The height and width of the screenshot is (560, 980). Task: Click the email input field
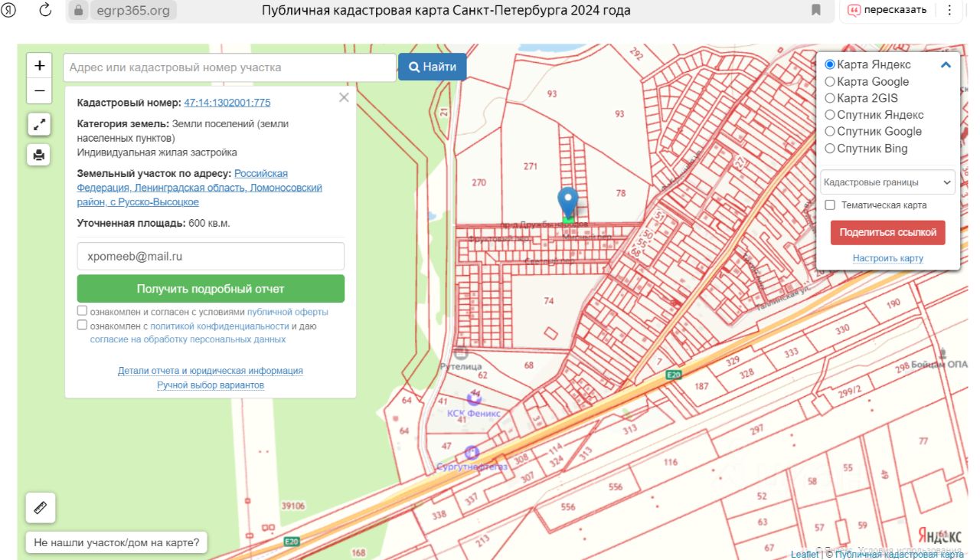coord(211,257)
